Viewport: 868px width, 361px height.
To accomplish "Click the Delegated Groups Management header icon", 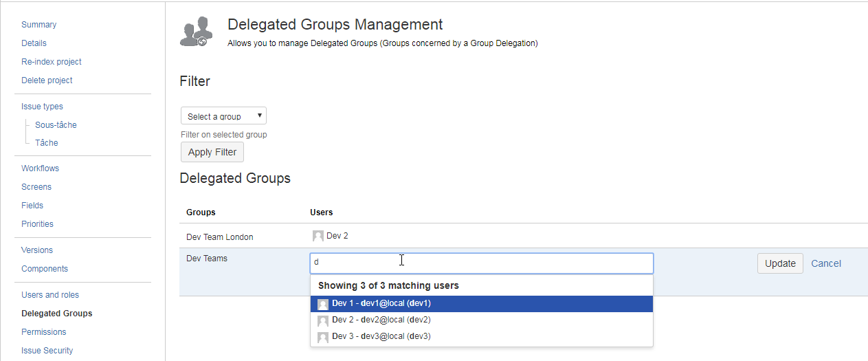I will pyautogui.click(x=194, y=32).
